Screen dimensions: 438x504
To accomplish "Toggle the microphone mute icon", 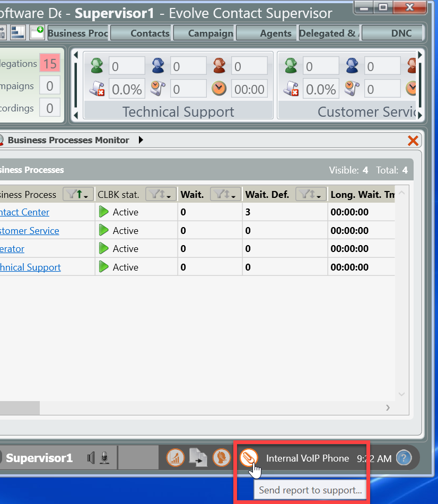I will (105, 457).
